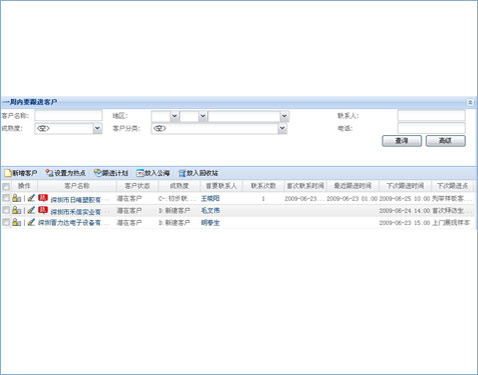Open the customer name link in the 2009-06-25 10:00 row
478x375 pixels.
click(x=79, y=199)
